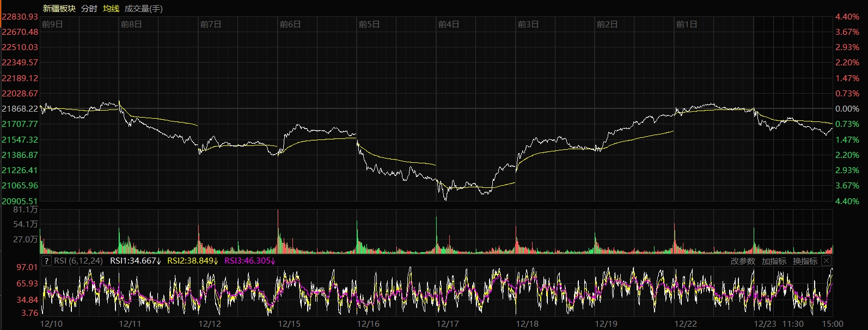The image size is (868, 330).
Task: Select the 12/22 date on time axis
Action: click(685, 324)
